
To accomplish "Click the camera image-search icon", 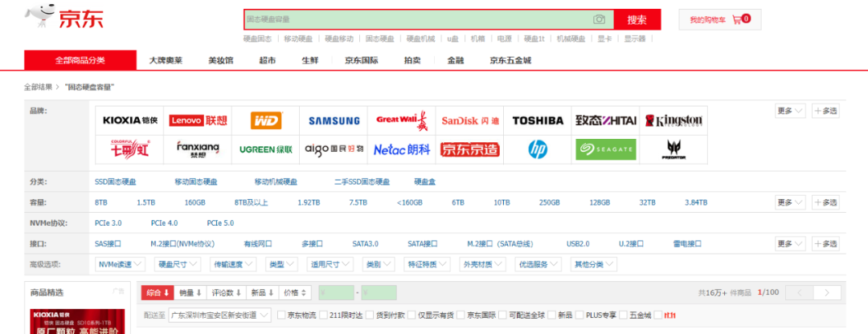I will point(599,19).
